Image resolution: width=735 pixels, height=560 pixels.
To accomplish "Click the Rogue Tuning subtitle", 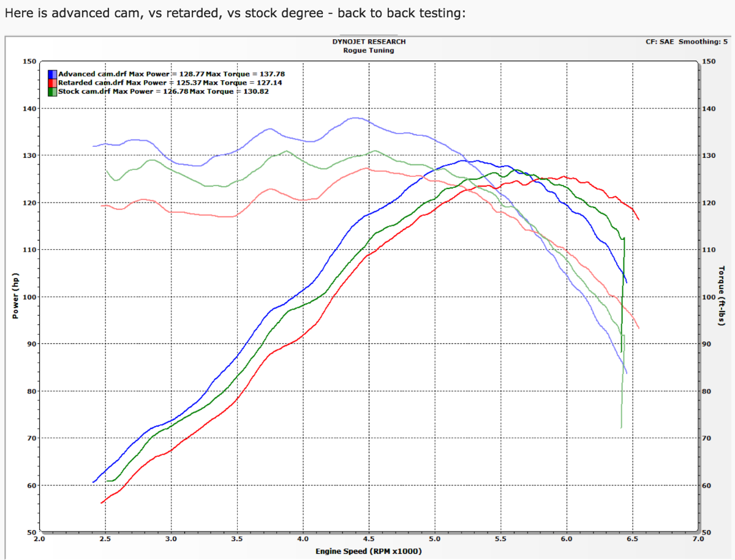I will coord(368,50).
